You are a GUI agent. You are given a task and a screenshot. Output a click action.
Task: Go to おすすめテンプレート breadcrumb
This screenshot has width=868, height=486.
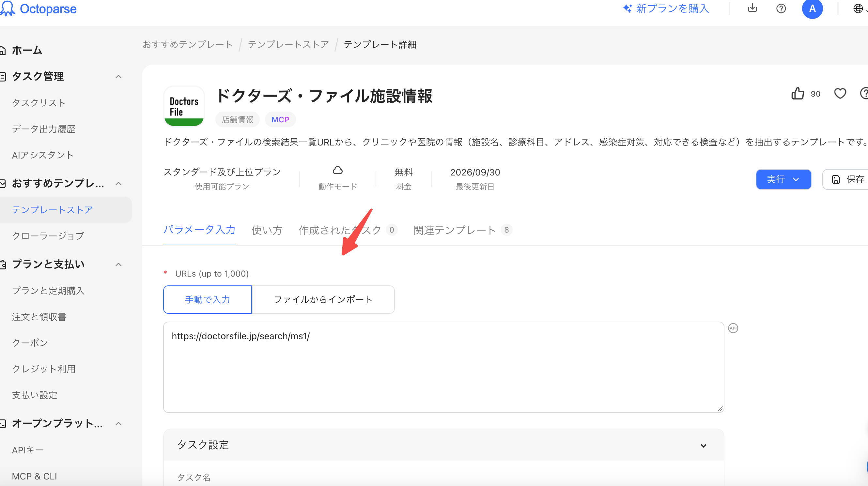click(x=187, y=44)
